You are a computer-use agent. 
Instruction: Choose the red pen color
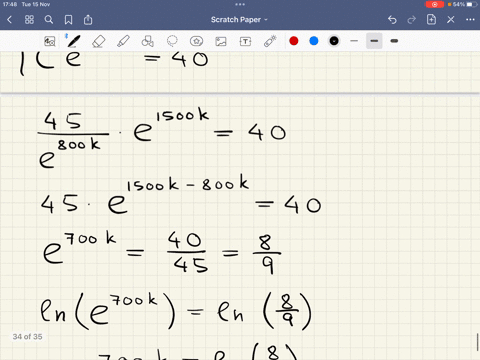tap(294, 41)
